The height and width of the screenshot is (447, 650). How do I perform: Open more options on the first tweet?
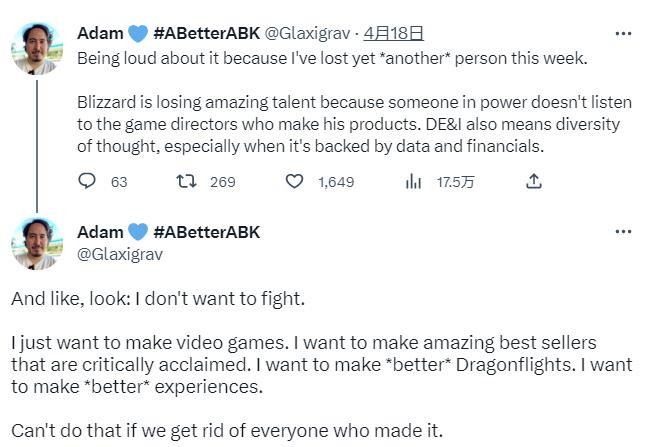coord(623,33)
